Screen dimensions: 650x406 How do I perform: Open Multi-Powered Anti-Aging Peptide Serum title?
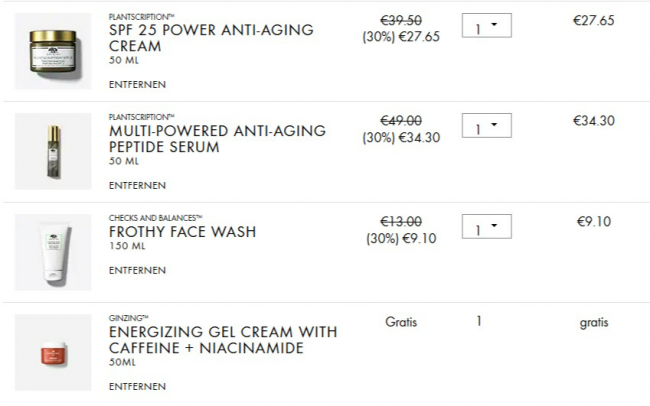point(217,138)
